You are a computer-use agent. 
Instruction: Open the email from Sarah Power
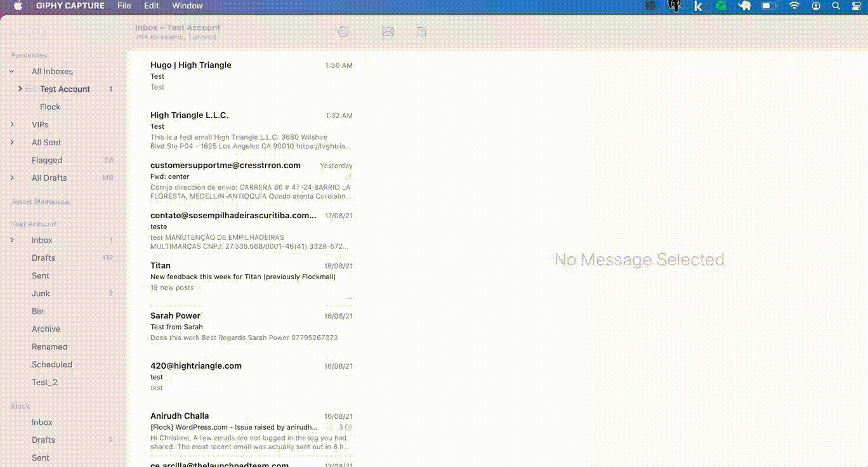point(251,327)
